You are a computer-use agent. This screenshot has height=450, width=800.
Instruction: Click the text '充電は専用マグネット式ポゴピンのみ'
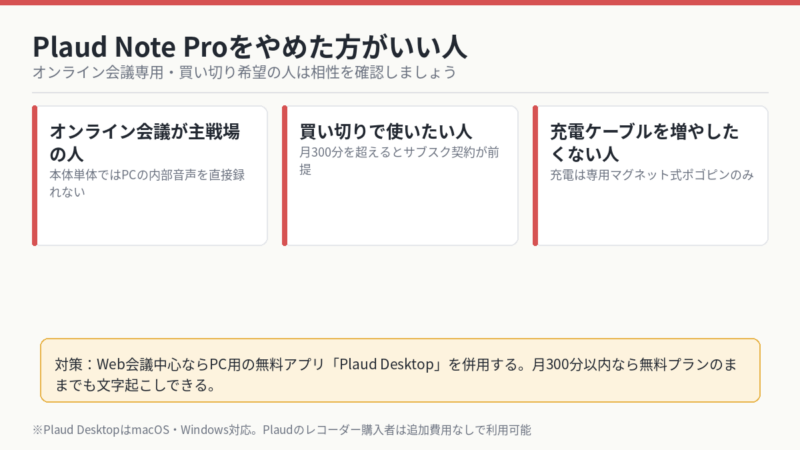click(x=652, y=175)
